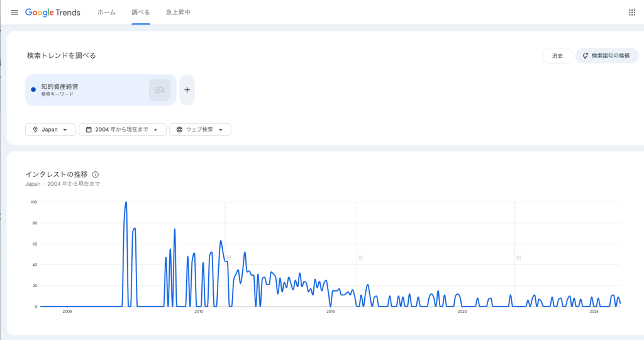644x340 pixels.
Task: Expand the ウェブ検索 search type dropdown
Action: tap(200, 130)
